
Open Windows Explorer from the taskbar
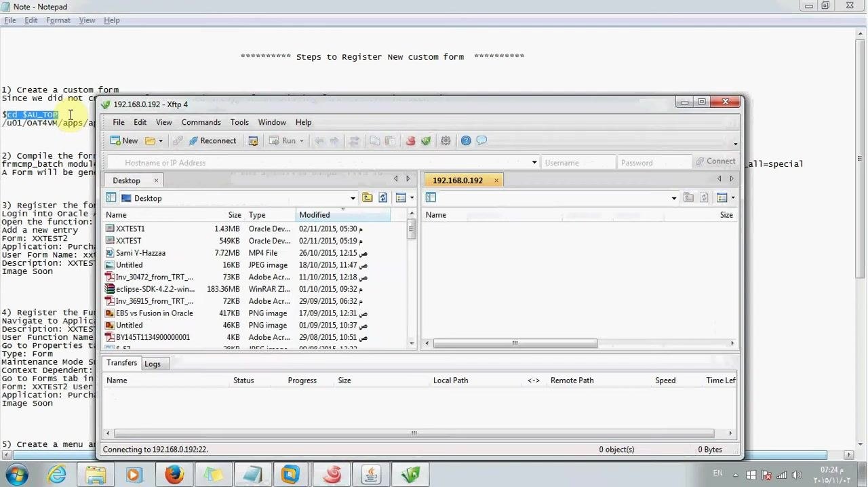pos(96,475)
